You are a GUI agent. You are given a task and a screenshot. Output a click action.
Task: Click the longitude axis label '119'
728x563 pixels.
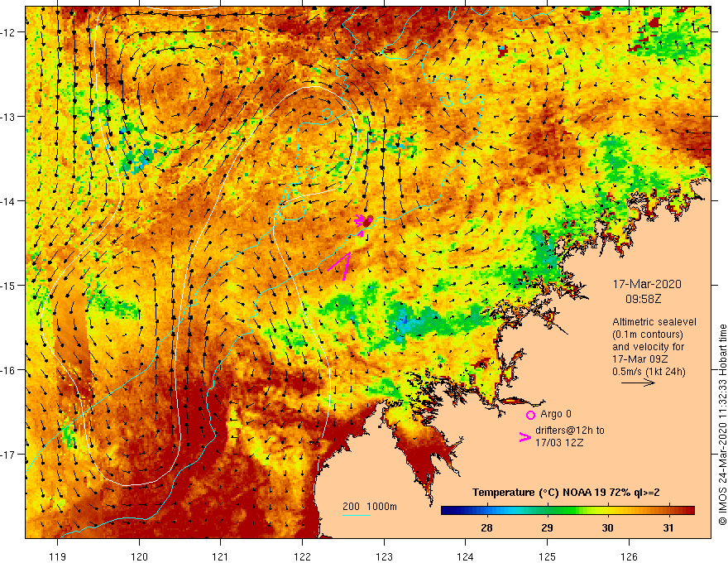(x=58, y=556)
